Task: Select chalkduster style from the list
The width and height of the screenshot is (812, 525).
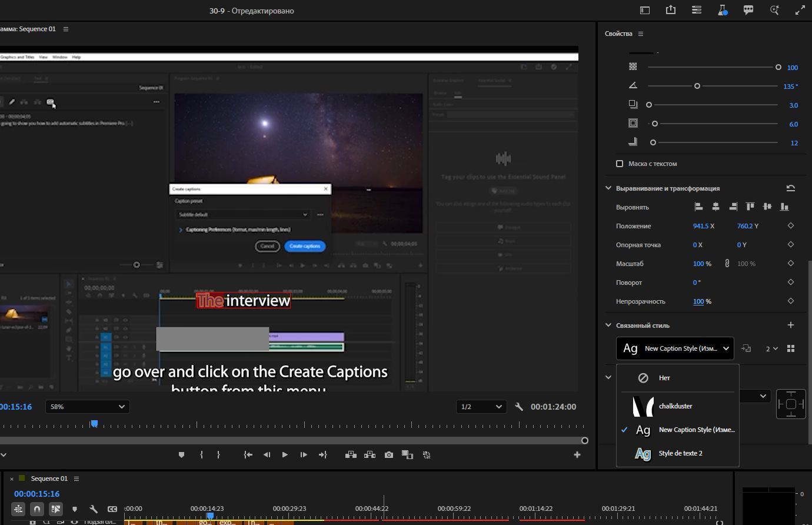Action: click(x=675, y=406)
